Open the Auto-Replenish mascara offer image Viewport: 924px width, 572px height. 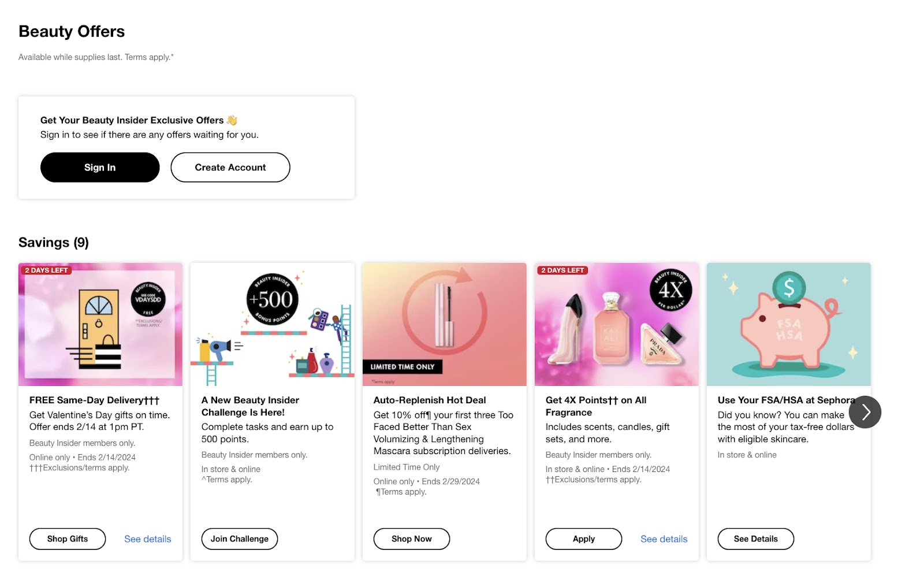tap(444, 325)
